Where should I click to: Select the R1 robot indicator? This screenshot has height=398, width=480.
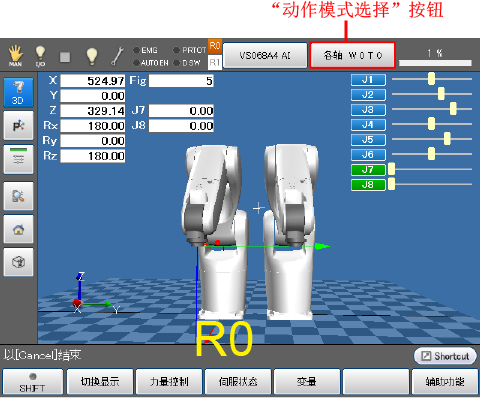click(215, 62)
